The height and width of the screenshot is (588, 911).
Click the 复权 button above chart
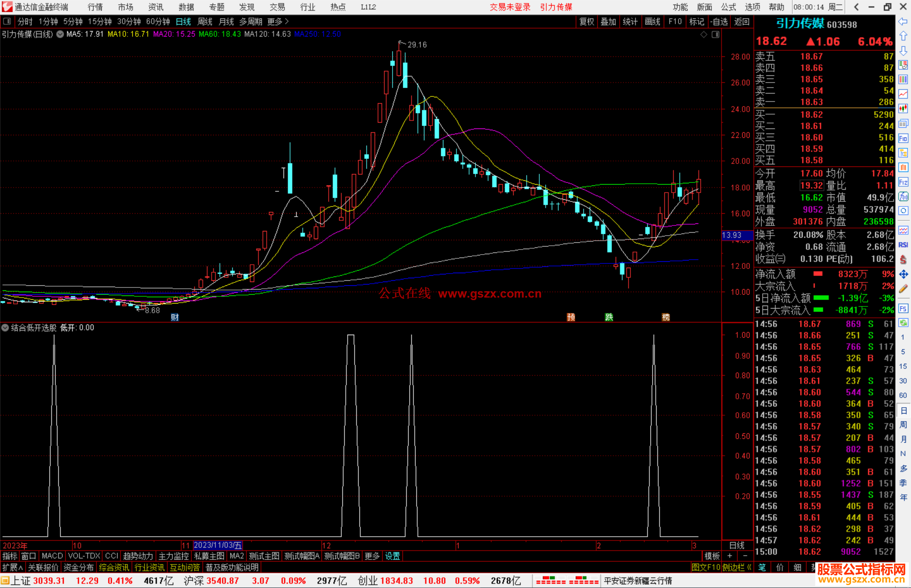tap(586, 21)
